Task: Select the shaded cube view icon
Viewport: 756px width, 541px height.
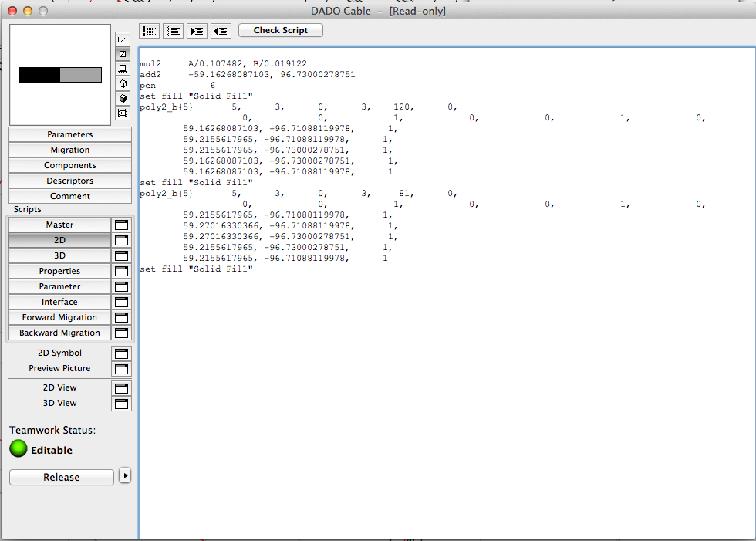Action: point(122,100)
